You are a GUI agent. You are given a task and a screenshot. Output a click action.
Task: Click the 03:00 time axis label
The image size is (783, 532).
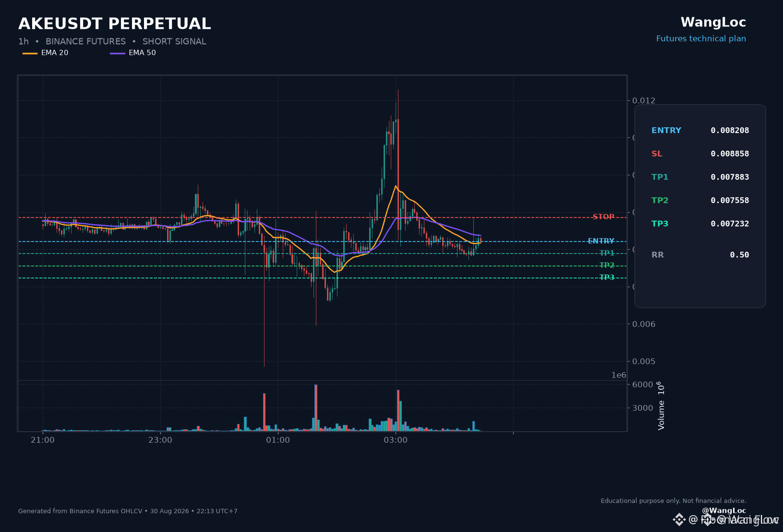(396, 440)
